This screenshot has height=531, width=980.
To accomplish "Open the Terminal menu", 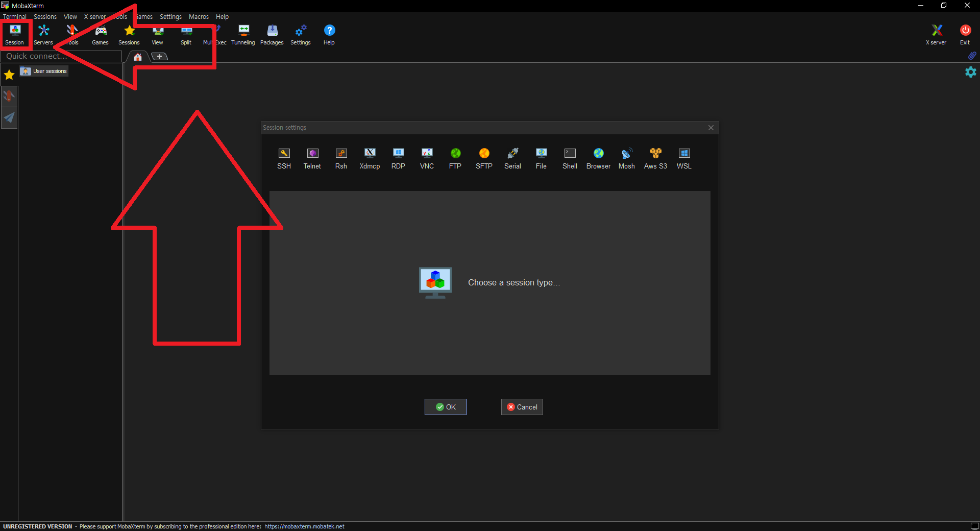I will (15, 17).
